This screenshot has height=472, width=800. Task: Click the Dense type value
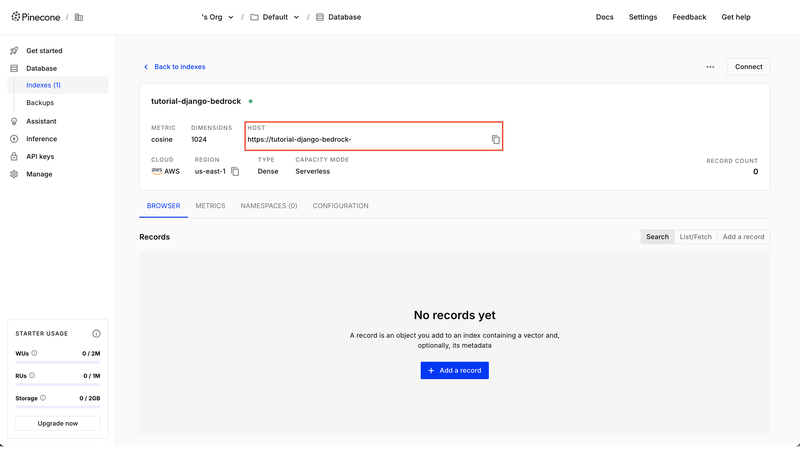pyautogui.click(x=268, y=171)
